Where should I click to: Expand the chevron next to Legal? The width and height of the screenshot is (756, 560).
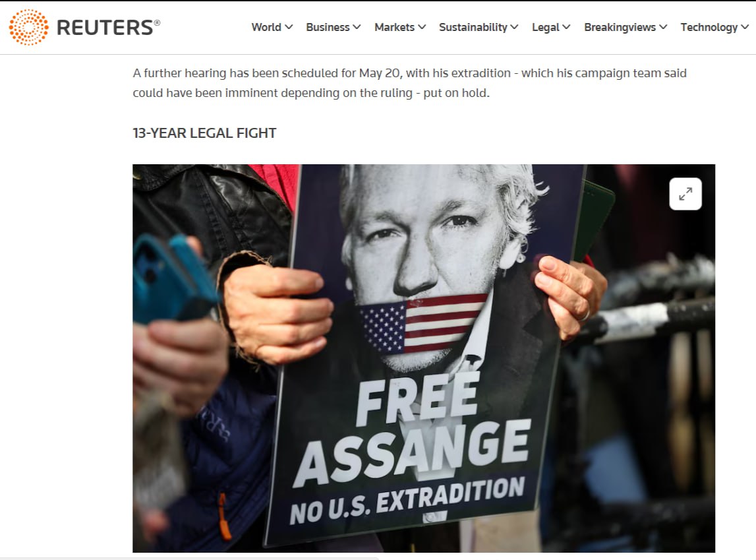click(x=567, y=27)
